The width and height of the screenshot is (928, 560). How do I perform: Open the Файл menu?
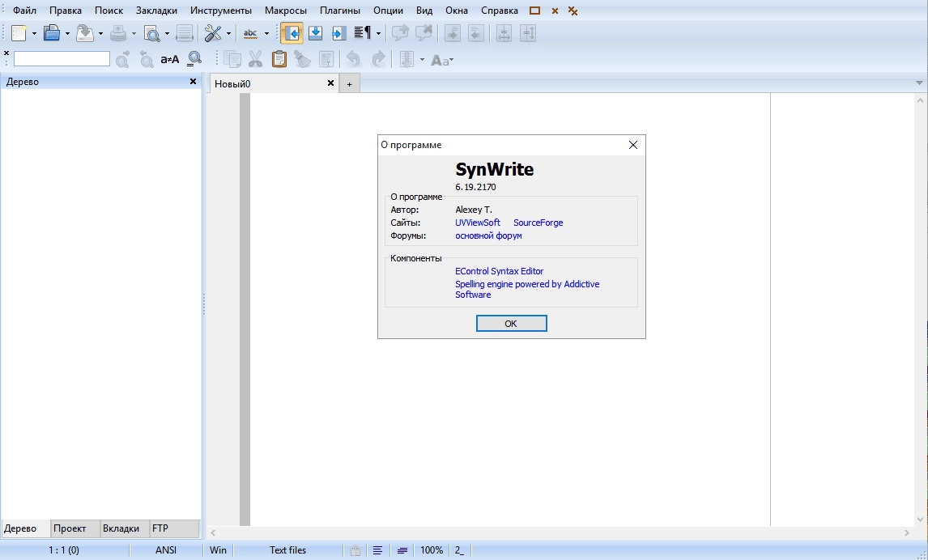(24, 11)
